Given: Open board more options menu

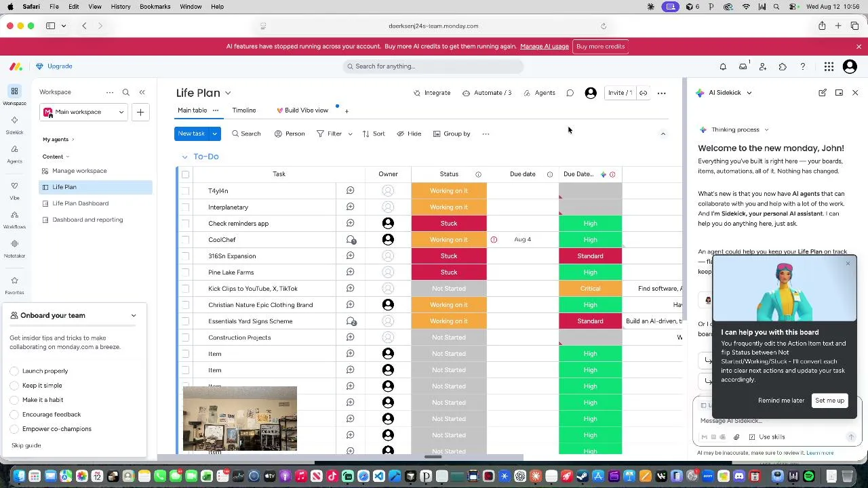Looking at the screenshot, I should (x=662, y=93).
